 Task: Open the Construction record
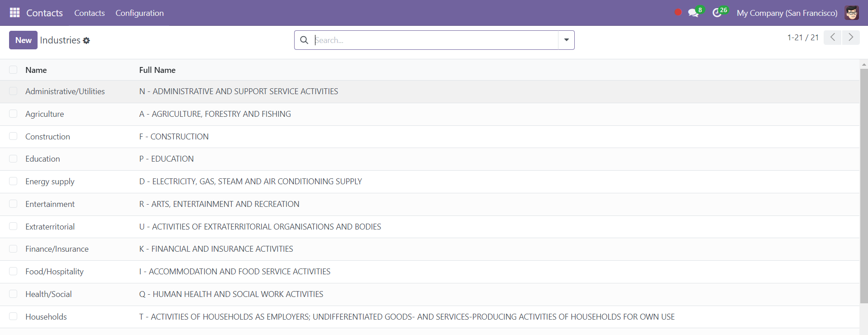coord(48,137)
